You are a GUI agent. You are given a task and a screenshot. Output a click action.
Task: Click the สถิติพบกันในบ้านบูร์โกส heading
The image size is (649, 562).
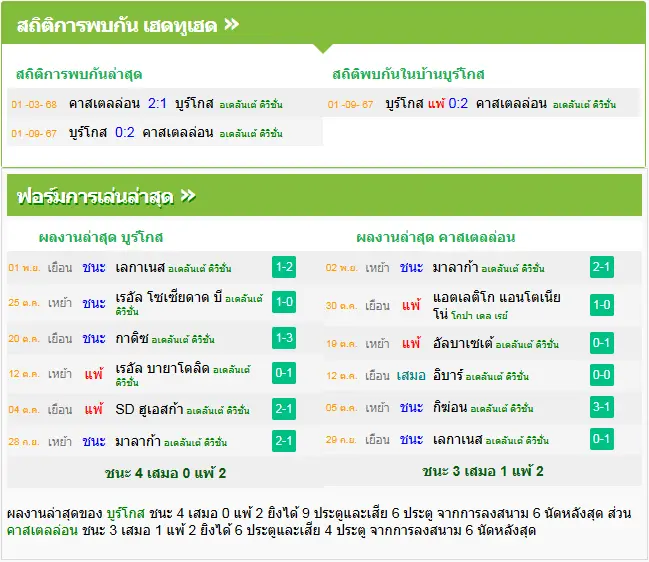408,74
